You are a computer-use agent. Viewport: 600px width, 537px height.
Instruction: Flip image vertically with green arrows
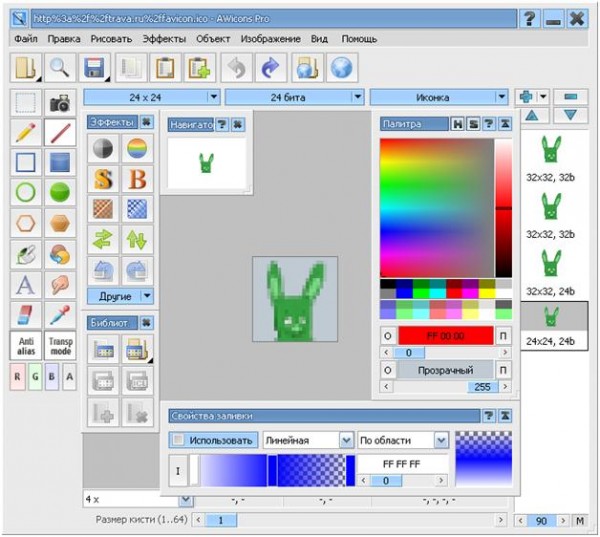(x=137, y=240)
